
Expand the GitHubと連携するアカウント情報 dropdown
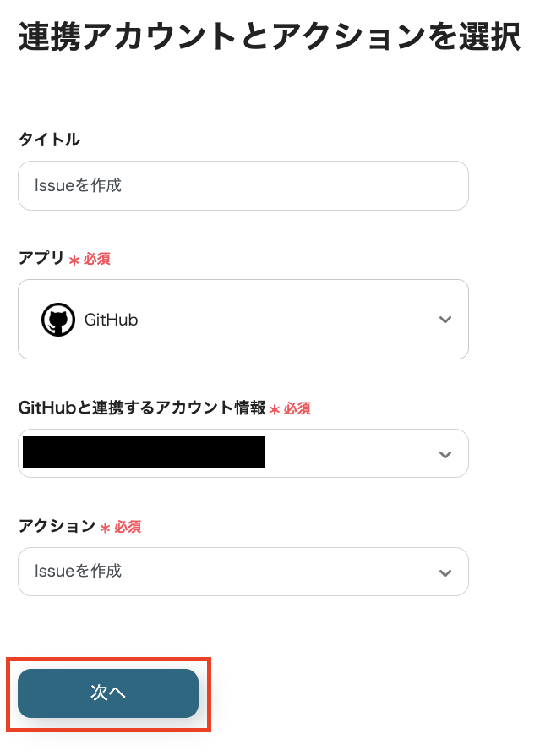point(243,453)
